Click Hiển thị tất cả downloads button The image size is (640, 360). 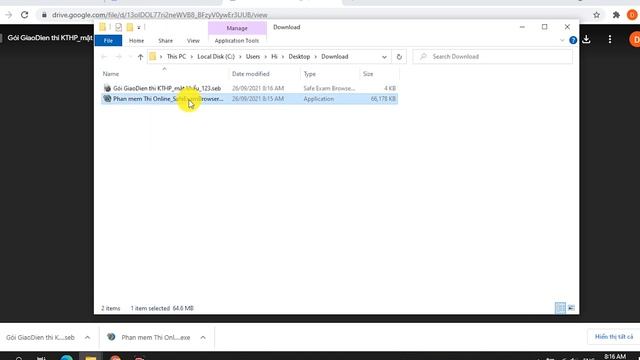pyautogui.click(x=614, y=337)
